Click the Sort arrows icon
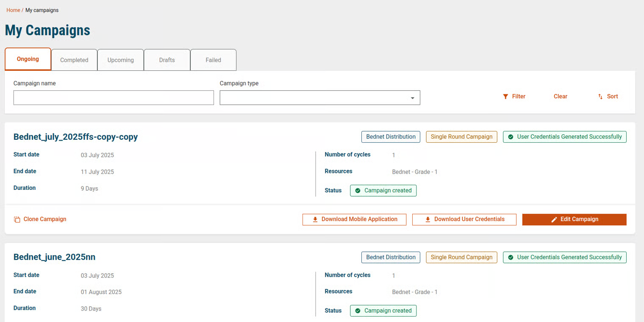Viewport: 644px width, 322px height. 600,97
